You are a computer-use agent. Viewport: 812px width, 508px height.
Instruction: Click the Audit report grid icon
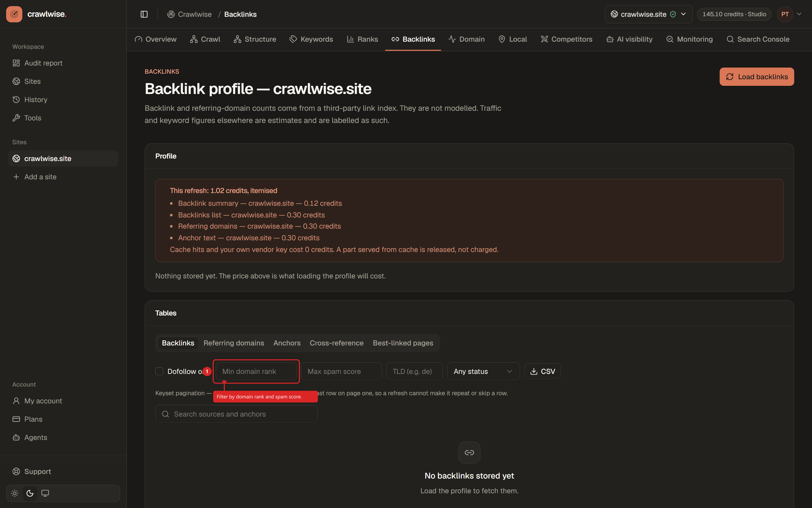click(16, 63)
